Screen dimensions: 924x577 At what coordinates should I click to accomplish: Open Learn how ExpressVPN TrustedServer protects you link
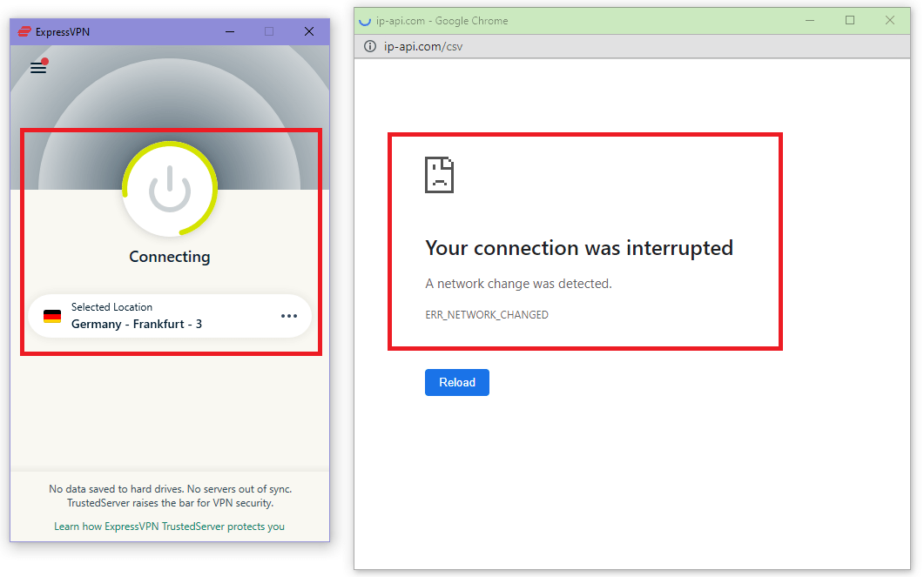click(169, 527)
